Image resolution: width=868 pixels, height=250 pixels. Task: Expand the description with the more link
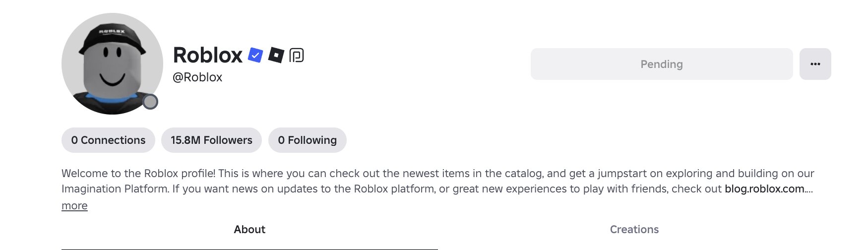[74, 206]
